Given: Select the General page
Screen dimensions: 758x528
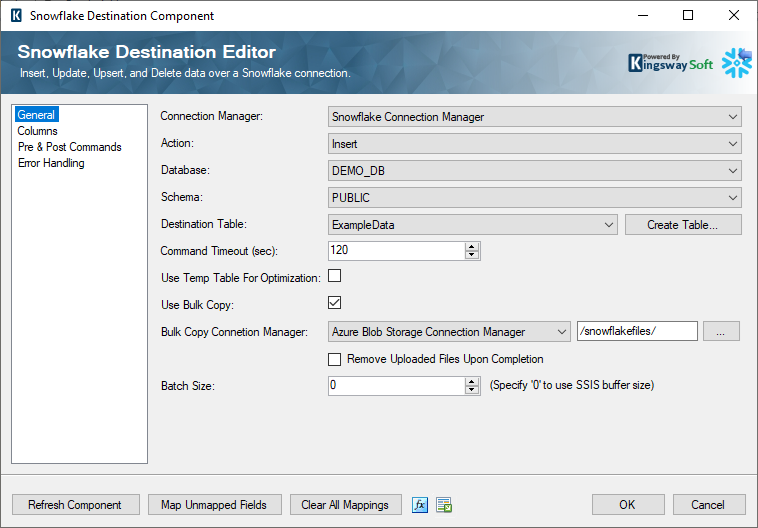Looking at the screenshot, I should (x=36, y=115).
